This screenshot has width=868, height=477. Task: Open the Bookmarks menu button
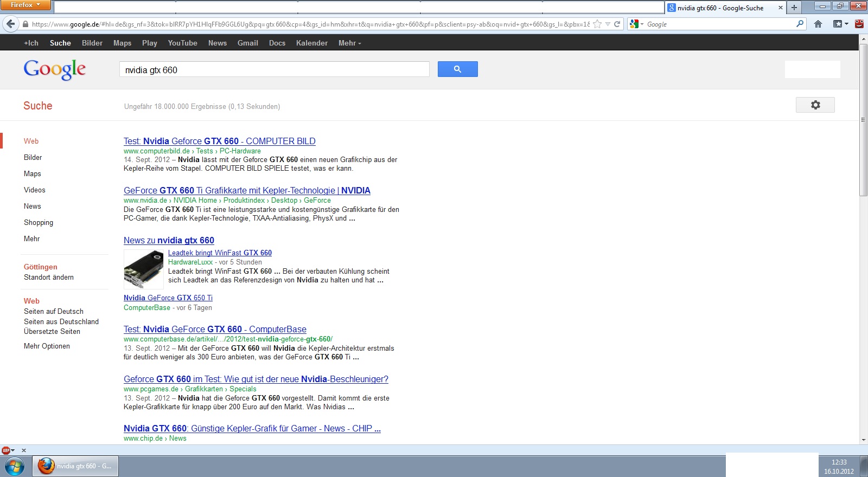(x=841, y=24)
